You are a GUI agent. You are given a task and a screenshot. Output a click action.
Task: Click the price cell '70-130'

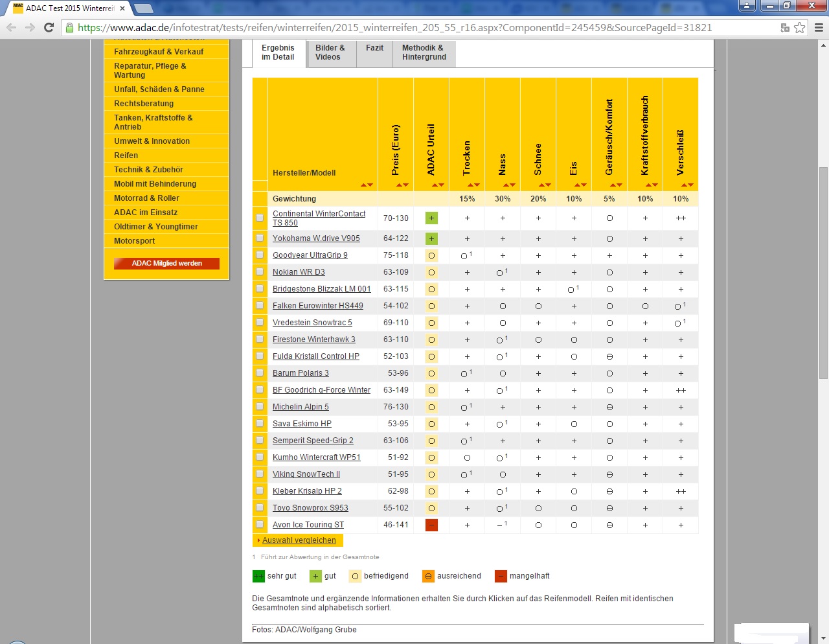point(396,218)
